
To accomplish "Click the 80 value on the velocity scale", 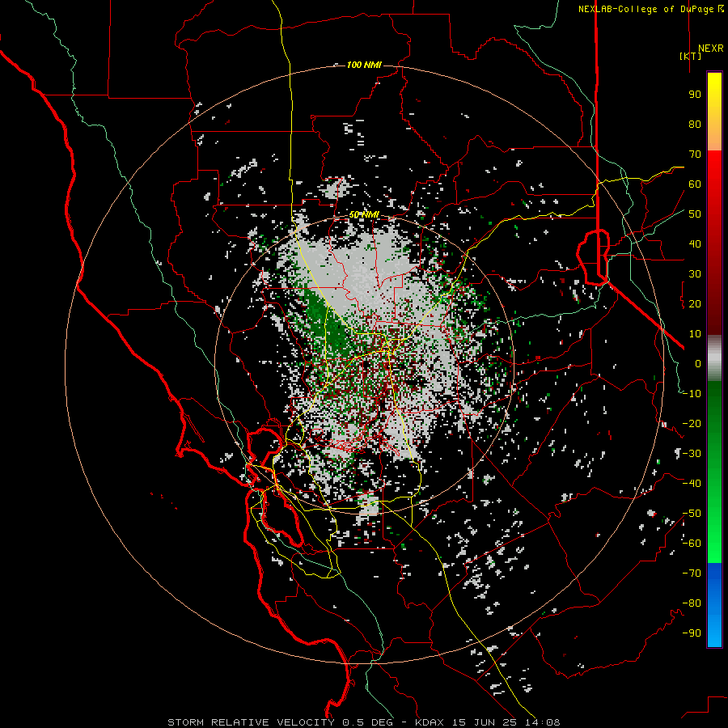I will pos(695,125).
